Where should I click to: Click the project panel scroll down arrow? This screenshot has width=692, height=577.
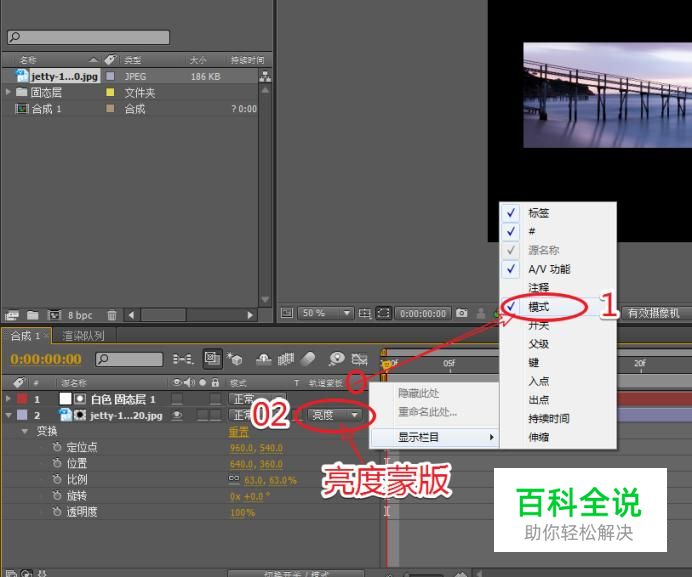pyautogui.click(x=265, y=299)
